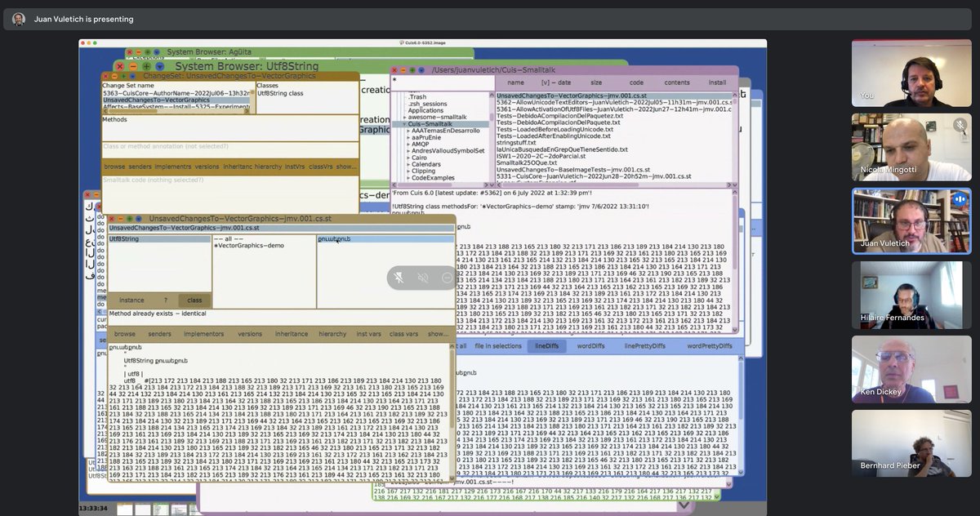Sort file list by 'name'
The height and width of the screenshot is (516, 980).
515,82
